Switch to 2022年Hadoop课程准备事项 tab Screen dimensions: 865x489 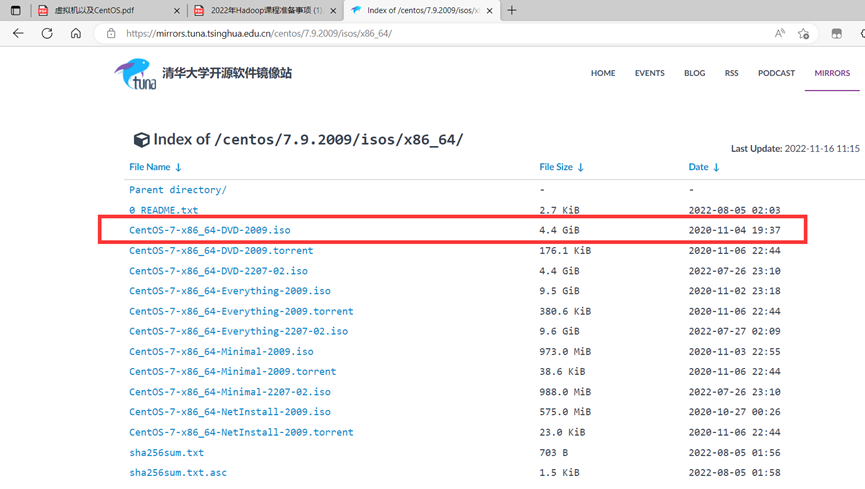point(266,10)
